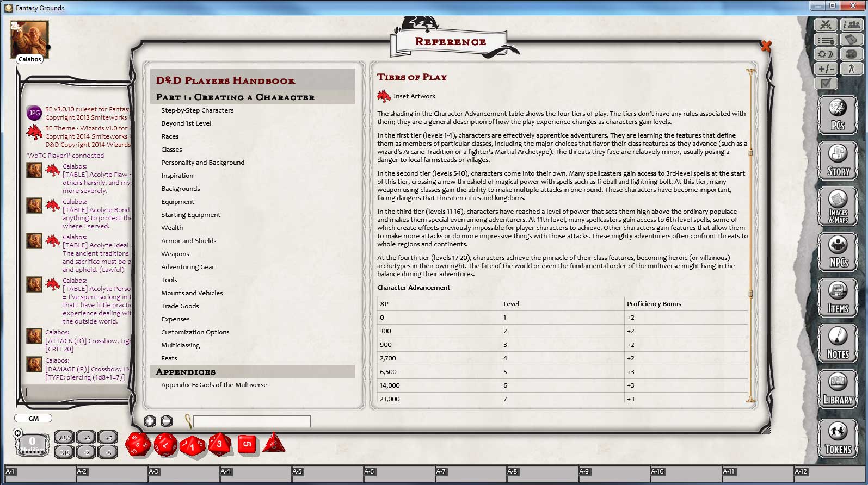Select the Multiclassing chapter entry

[x=180, y=345]
